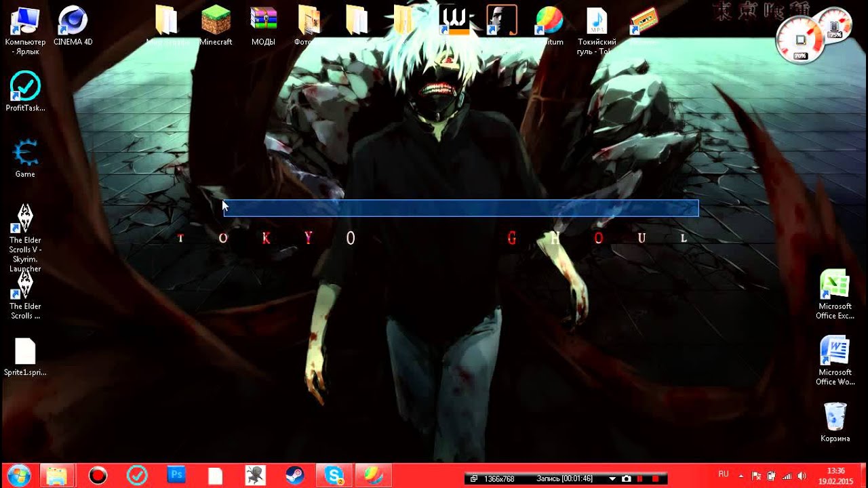The width and height of the screenshot is (868, 488).
Task: Click the CPU meter gadget
Action: (800, 39)
